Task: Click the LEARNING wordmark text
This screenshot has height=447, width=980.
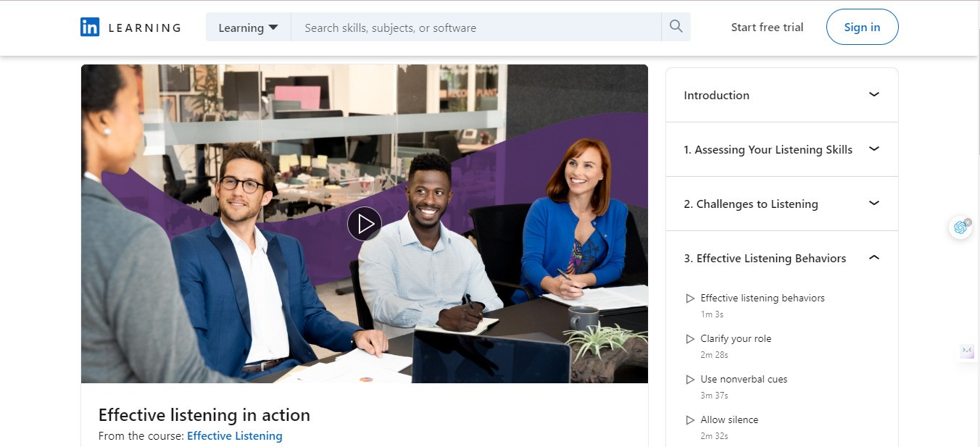Action: (x=144, y=28)
